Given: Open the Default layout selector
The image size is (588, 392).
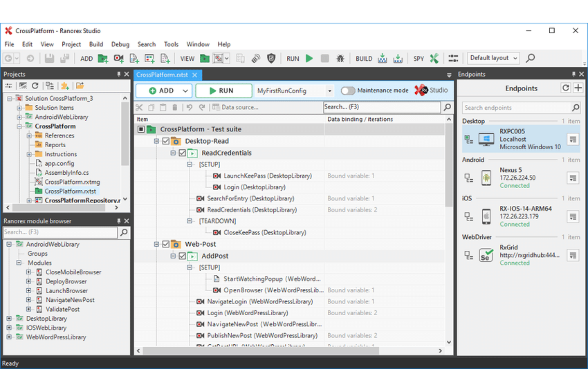Looking at the screenshot, I should (x=493, y=58).
